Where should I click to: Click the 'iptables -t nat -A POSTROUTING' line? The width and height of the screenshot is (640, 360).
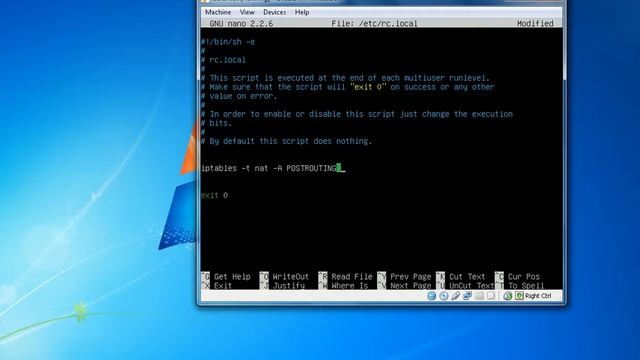pos(269,168)
